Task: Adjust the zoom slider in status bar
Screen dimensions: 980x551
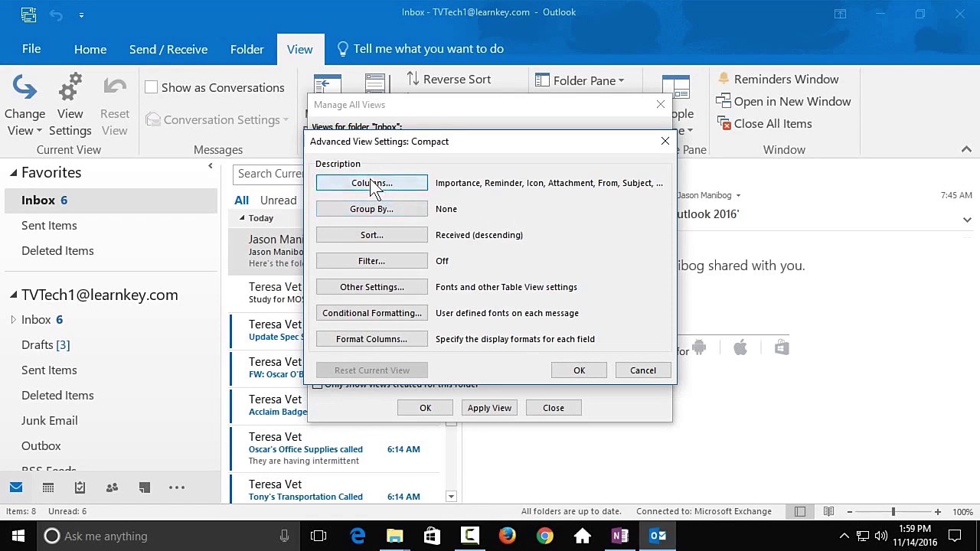Action: [x=893, y=511]
